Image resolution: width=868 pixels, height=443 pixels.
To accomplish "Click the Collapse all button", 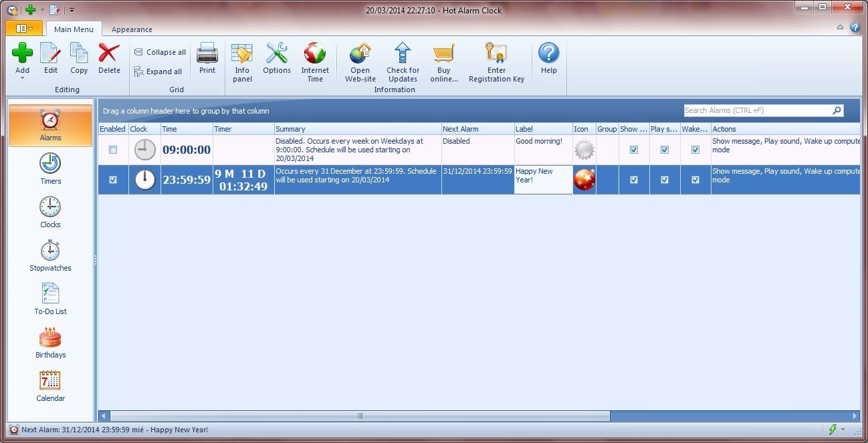I will pyautogui.click(x=159, y=51).
